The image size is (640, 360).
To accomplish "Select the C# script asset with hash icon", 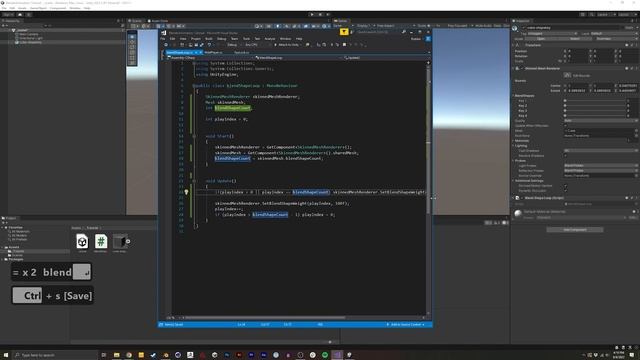I will click(101, 241).
